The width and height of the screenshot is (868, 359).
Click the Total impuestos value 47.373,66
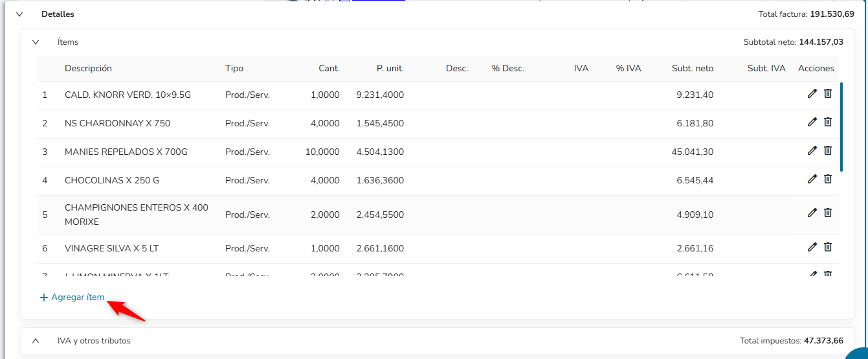[x=823, y=340]
